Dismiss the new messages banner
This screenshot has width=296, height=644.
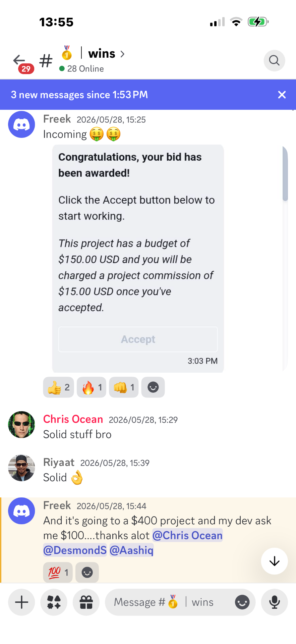(282, 95)
